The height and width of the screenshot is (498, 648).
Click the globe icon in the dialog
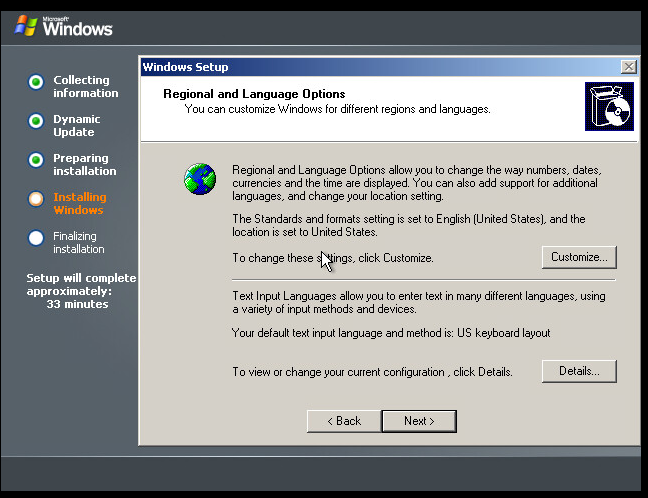tap(200, 179)
